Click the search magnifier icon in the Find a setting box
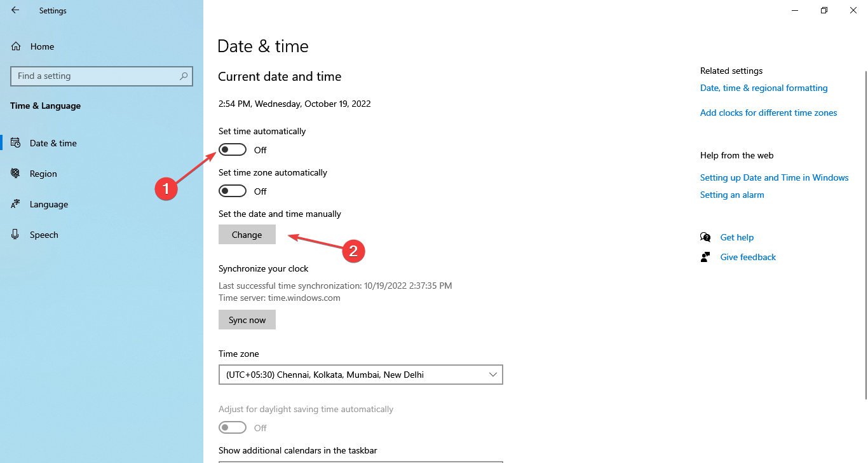This screenshot has width=868, height=463. tap(184, 76)
